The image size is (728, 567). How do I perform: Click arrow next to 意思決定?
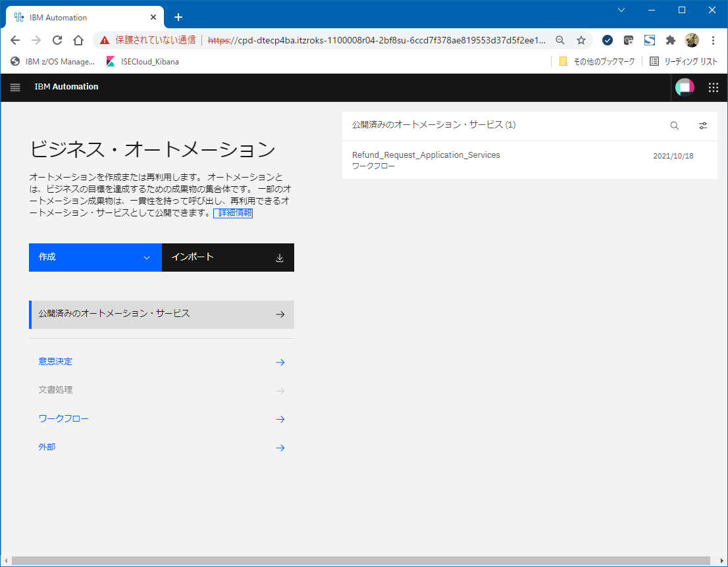280,362
